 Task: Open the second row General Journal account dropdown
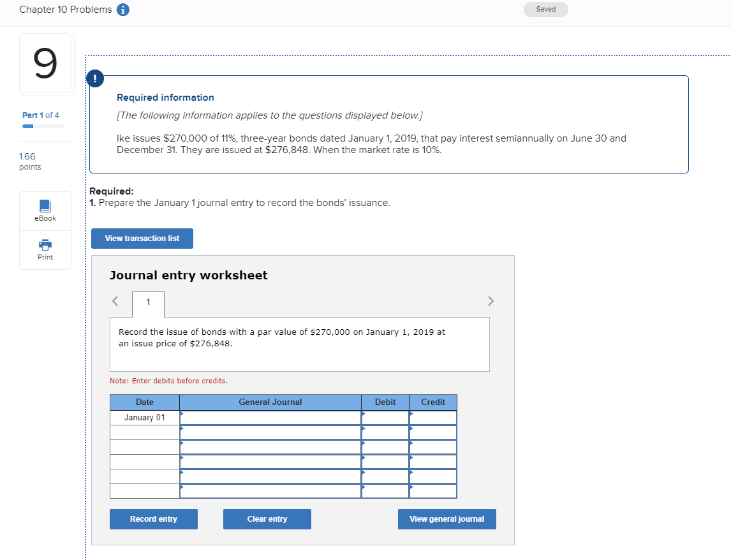pos(270,432)
